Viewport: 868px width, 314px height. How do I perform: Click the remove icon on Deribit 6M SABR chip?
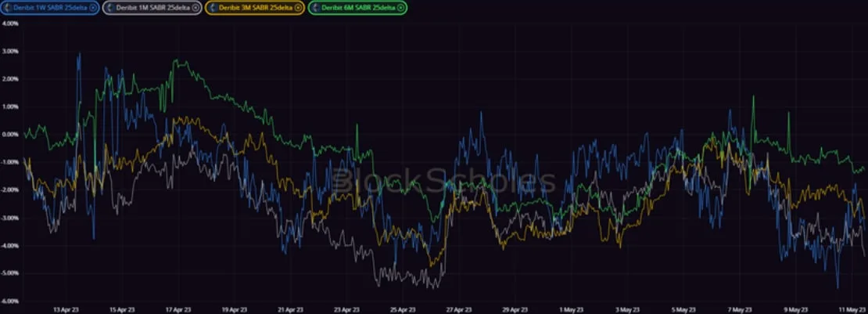(400, 8)
